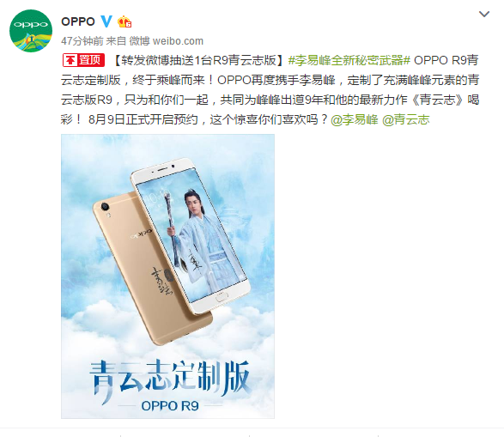Expand the post options chevron menu
The height and width of the screenshot is (437, 504).
(484, 14)
